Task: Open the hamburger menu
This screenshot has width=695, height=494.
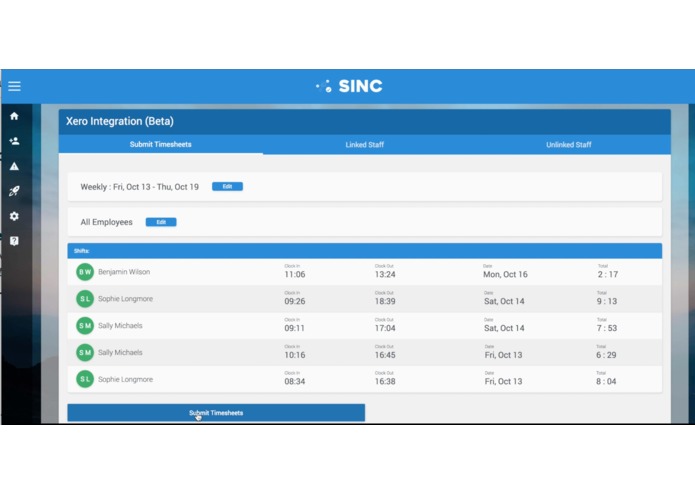Action: pyautogui.click(x=14, y=86)
